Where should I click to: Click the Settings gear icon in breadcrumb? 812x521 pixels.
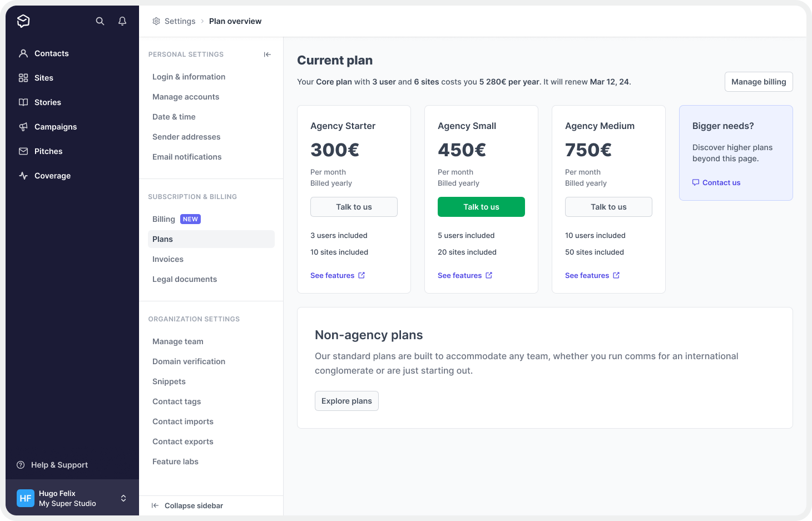pyautogui.click(x=156, y=21)
